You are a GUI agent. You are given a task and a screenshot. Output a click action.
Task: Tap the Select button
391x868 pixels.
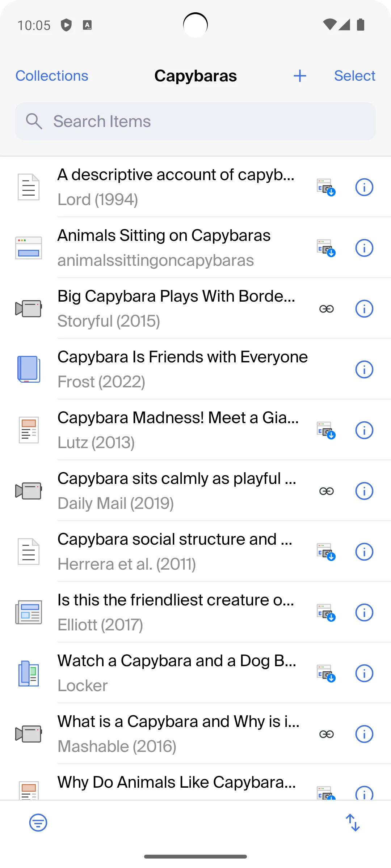tap(354, 76)
